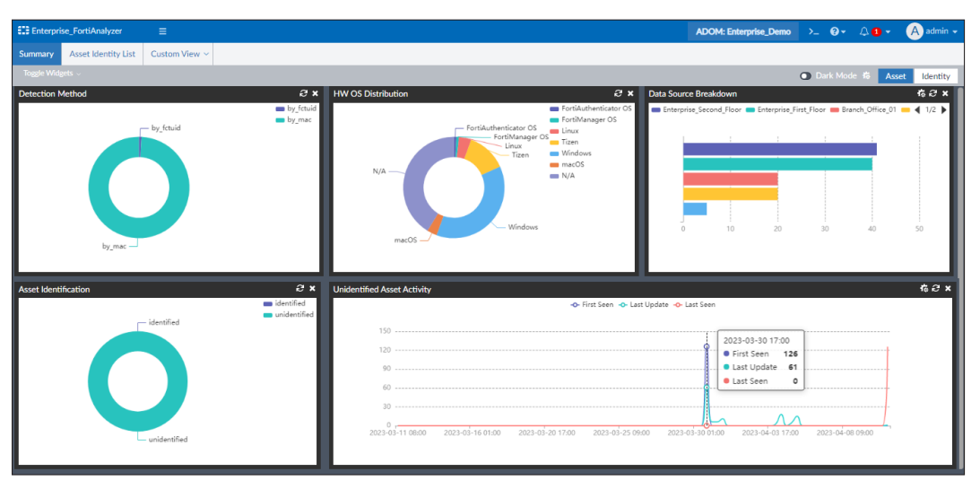Open the CLI console icon
The height and width of the screenshot is (498, 980).
813,31
